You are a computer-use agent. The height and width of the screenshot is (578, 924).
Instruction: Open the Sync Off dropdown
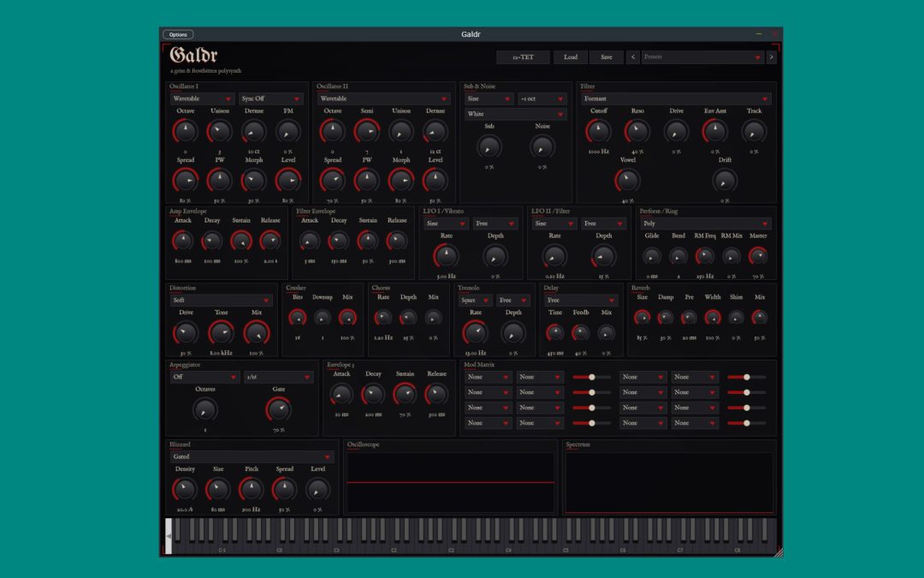[x=271, y=98]
